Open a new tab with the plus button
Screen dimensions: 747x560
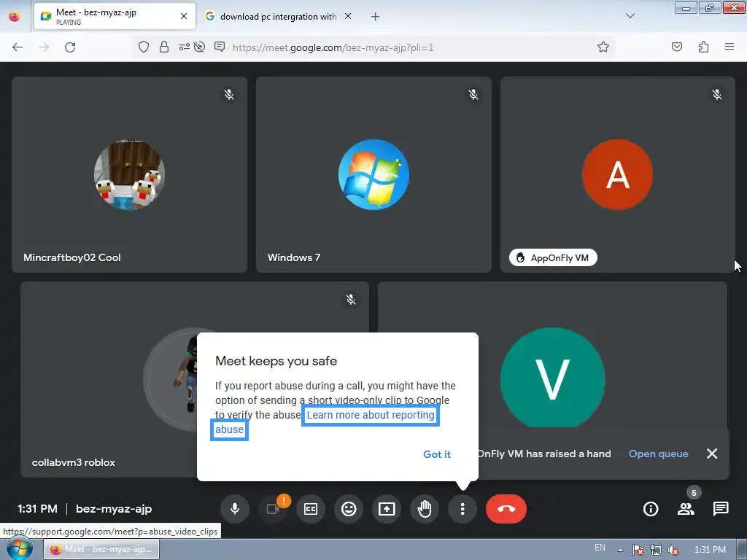(376, 17)
